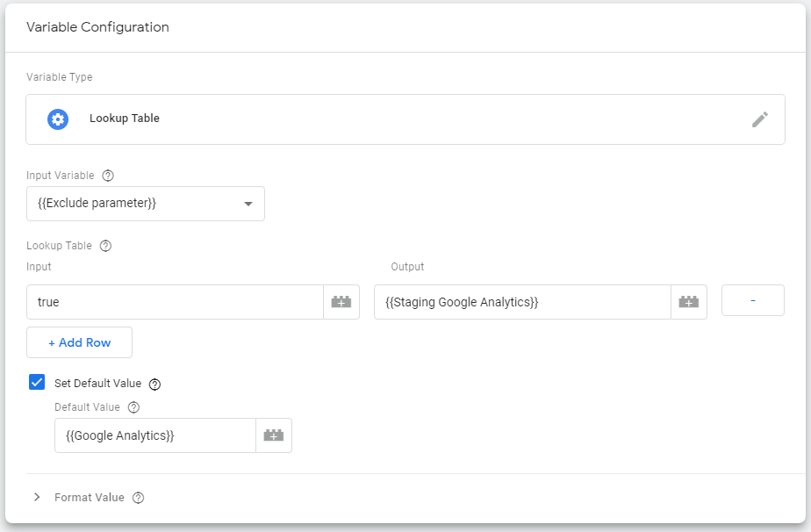Remove the lookup row with minus button

pos(752,300)
